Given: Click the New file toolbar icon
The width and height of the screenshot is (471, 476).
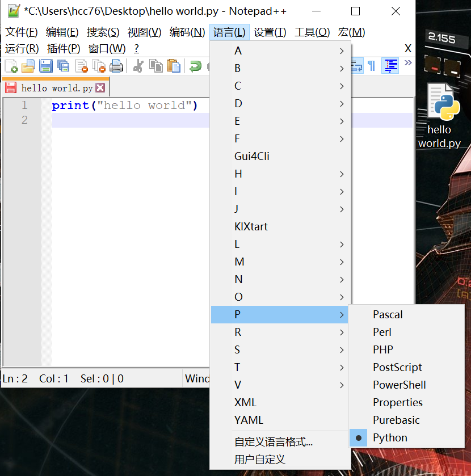Looking at the screenshot, I should (11, 66).
